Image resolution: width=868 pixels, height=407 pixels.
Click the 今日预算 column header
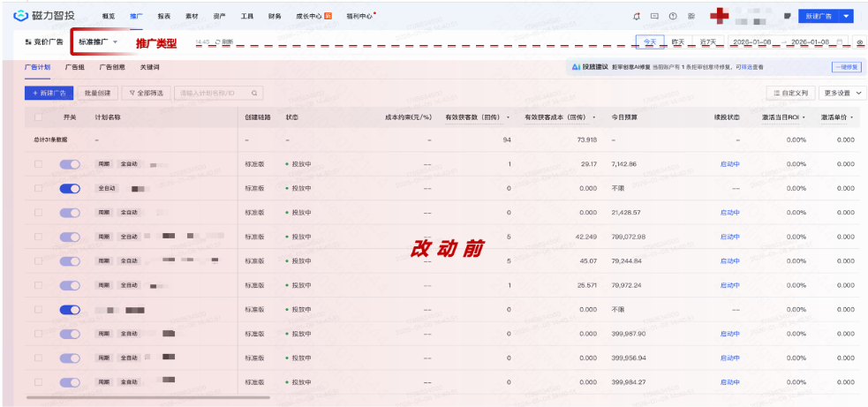(x=624, y=117)
